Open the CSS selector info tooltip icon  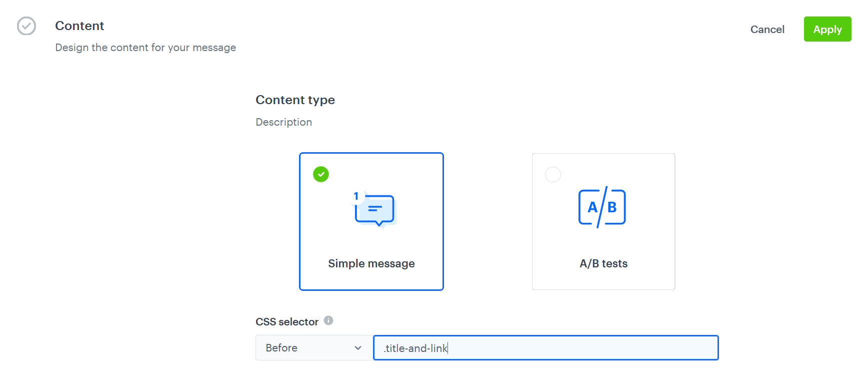pyautogui.click(x=328, y=320)
